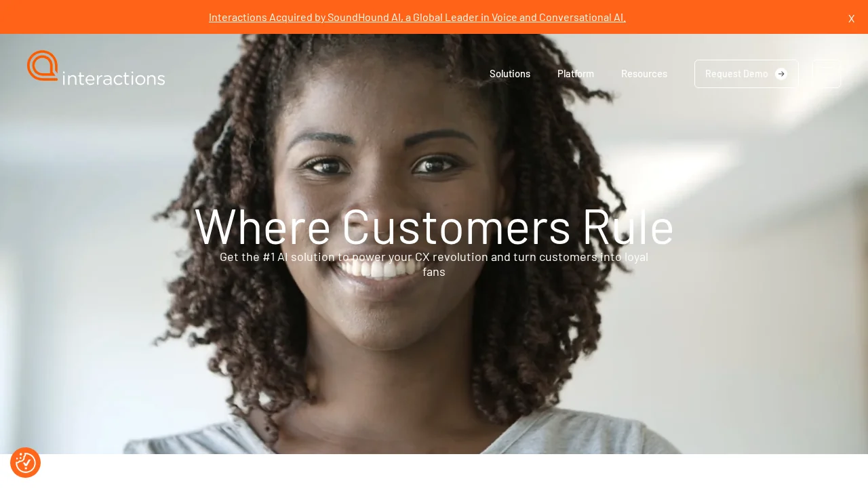This screenshot has height=488, width=868.
Task: Click the white strip below hero image
Action: (x=434, y=471)
